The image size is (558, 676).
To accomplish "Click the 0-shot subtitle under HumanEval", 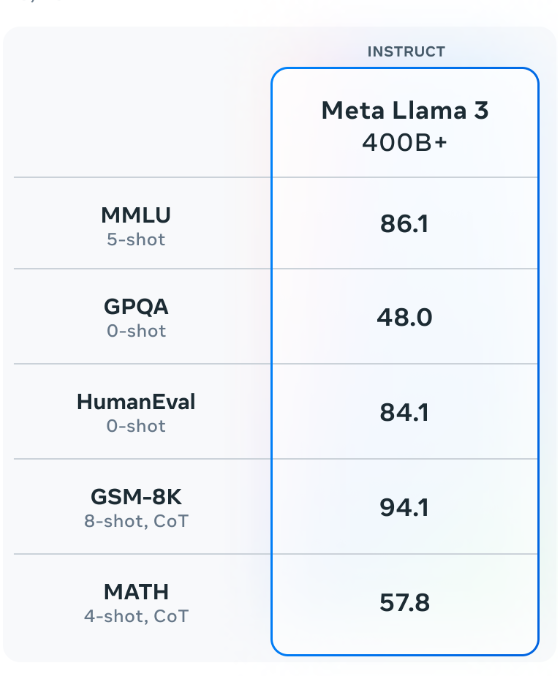I will coord(136,426).
